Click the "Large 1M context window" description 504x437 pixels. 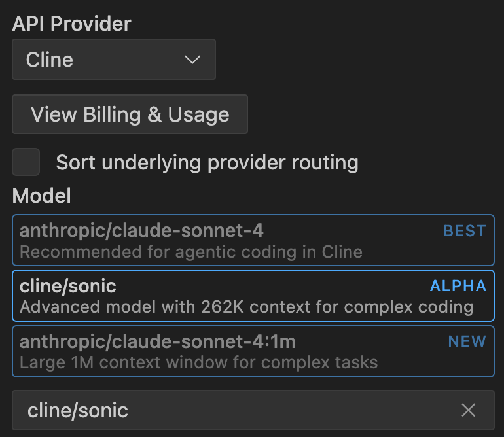click(x=198, y=362)
